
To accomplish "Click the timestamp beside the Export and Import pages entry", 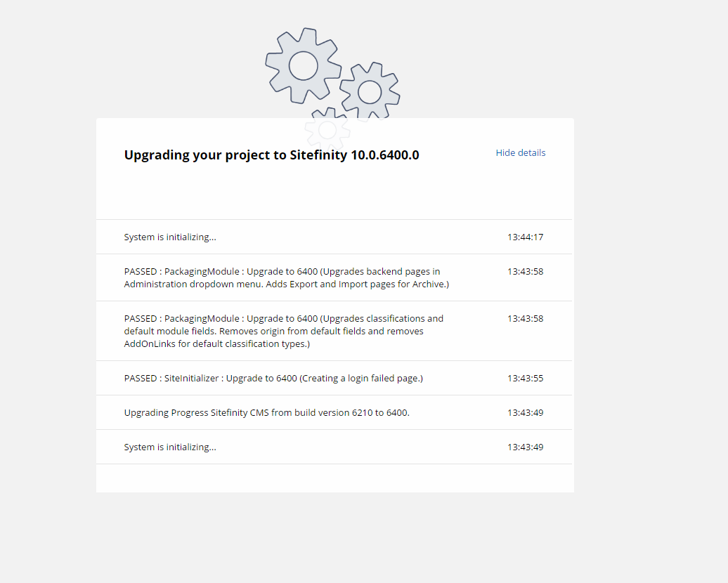I will [525, 272].
